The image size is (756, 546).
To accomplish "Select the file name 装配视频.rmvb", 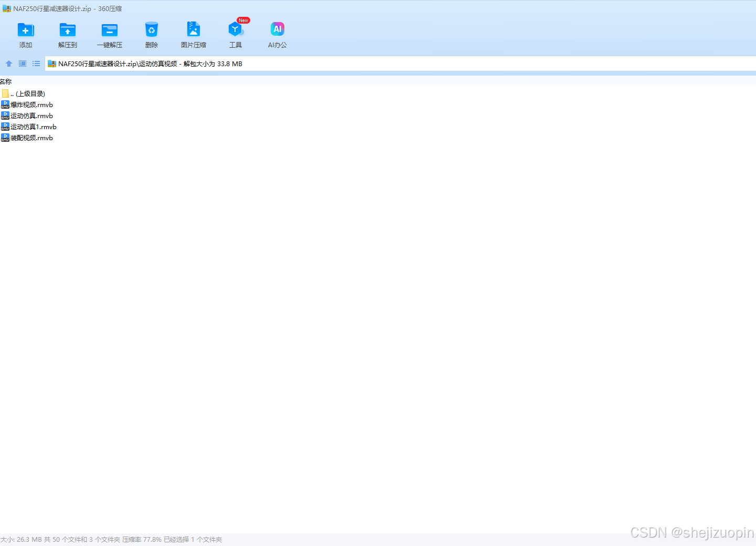I will [x=31, y=138].
